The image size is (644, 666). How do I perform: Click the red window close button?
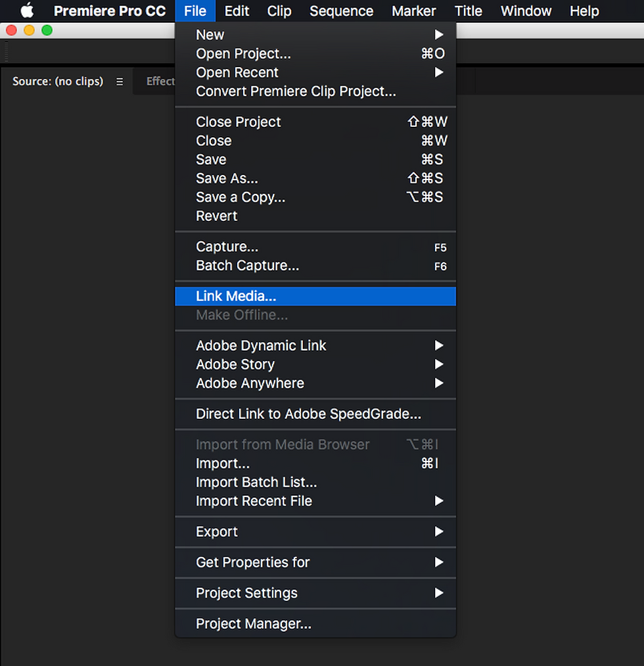pos(11,30)
